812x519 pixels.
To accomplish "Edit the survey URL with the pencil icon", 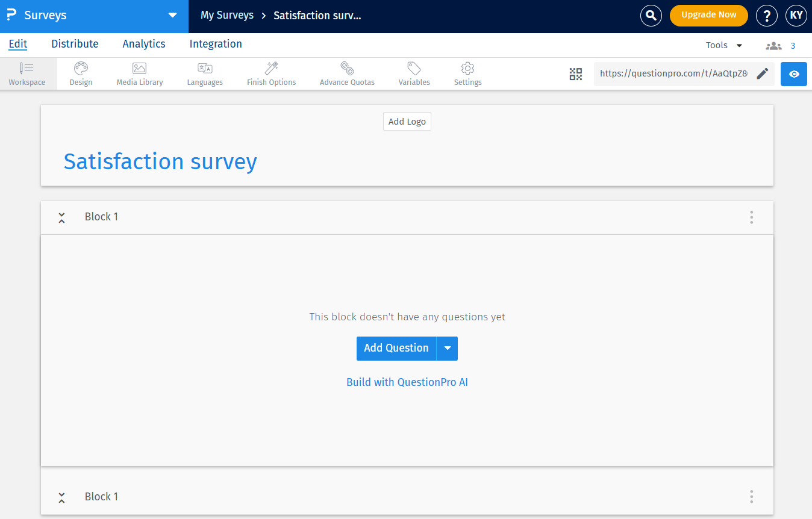I will tap(762, 73).
